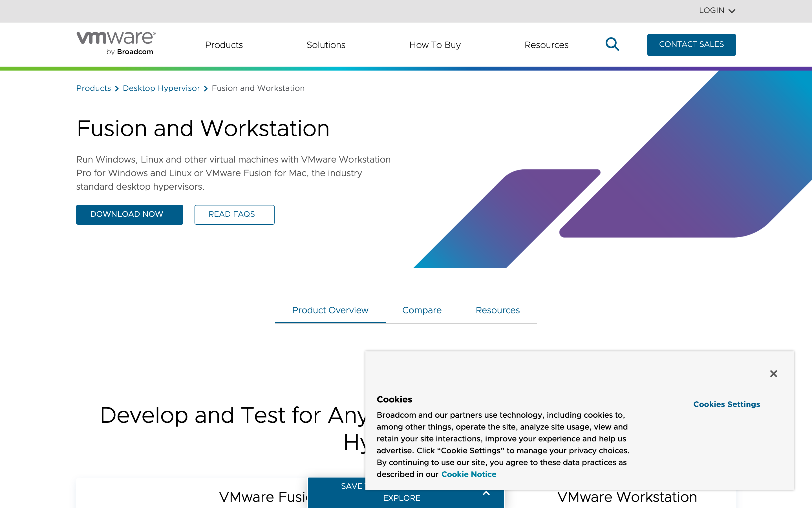Screen dimensions: 812x508
Task: Open Cookies Settings link
Action: 727,404
